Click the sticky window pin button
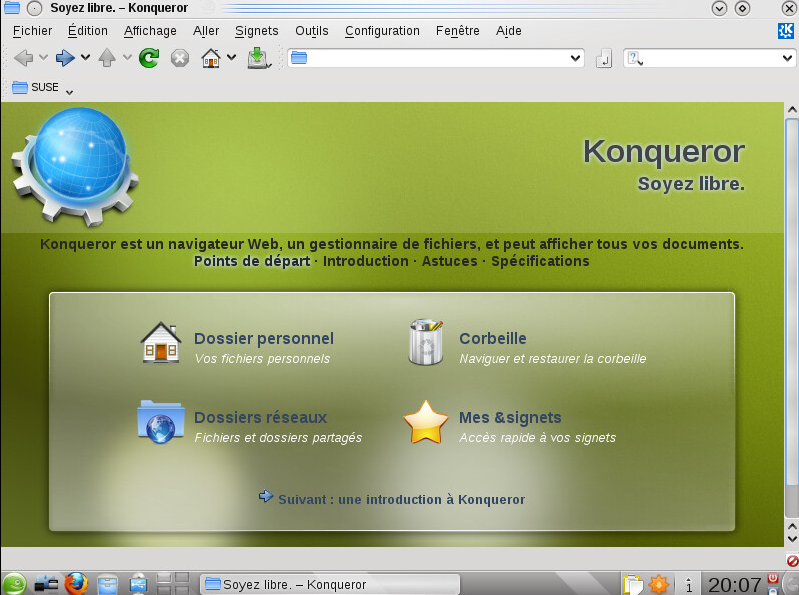Screen dimensions: 799x595 pyautogui.click(x=34, y=8)
